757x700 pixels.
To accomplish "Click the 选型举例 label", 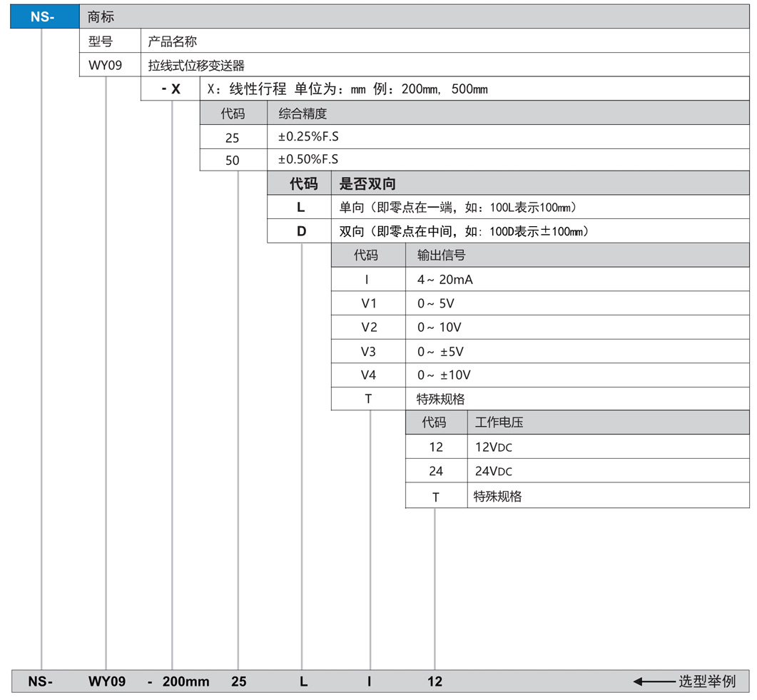I will [x=706, y=681].
